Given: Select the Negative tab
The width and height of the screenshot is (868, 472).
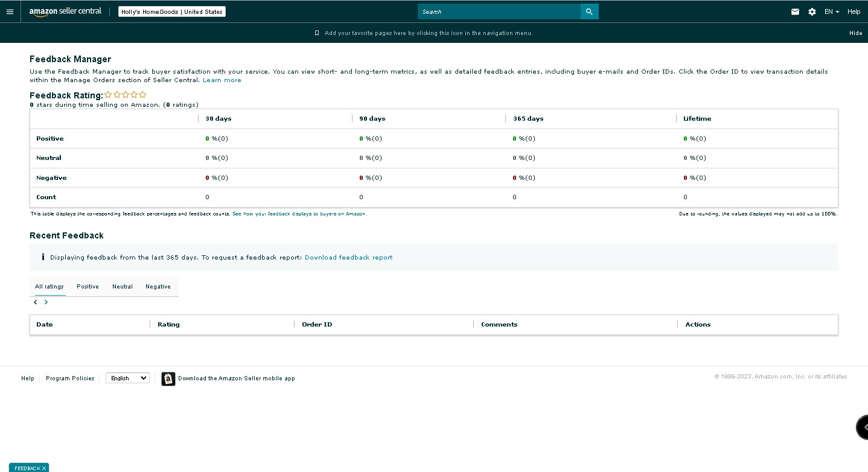Looking at the screenshot, I should click(158, 287).
